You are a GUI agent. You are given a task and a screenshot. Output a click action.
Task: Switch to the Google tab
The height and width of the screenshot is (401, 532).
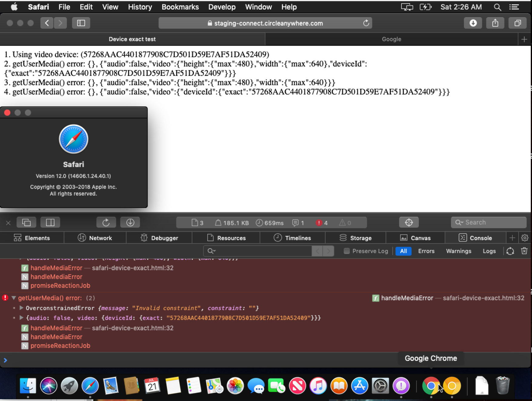point(391,39)
